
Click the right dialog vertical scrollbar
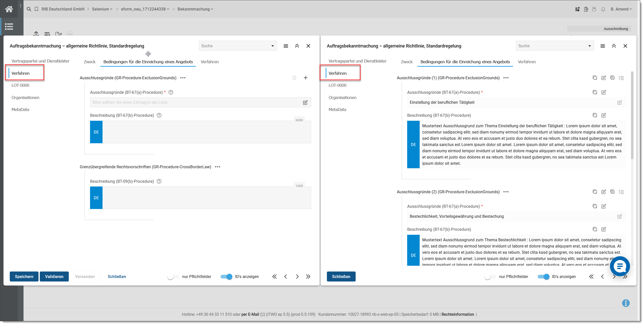point(632,115)
